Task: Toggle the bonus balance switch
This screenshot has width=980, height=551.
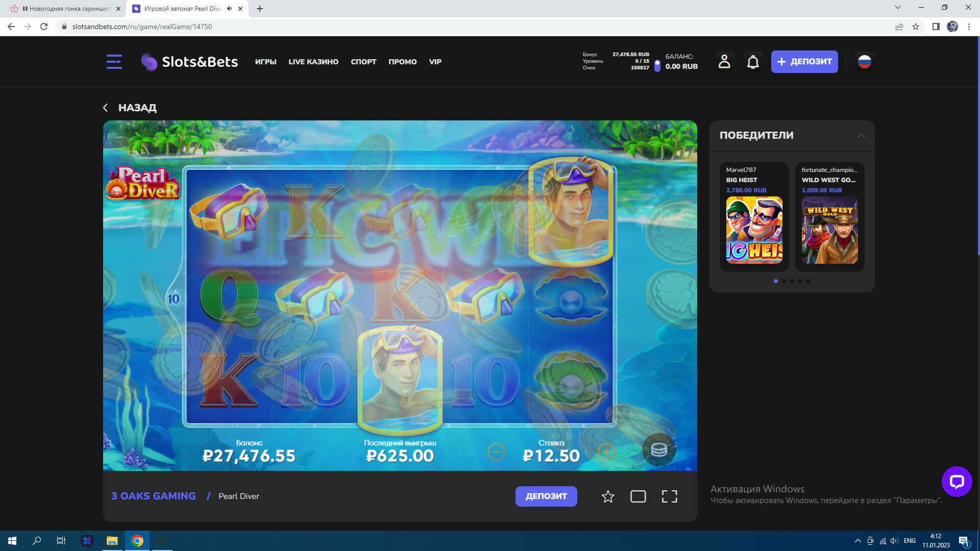Action: pyautogui.click(x=657, y=65)
